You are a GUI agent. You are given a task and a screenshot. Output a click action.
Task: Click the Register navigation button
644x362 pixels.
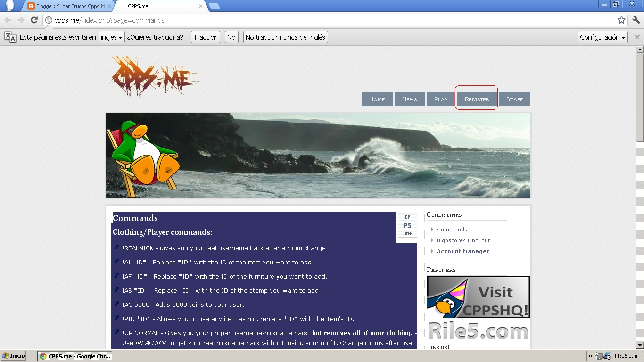point(476,99)
